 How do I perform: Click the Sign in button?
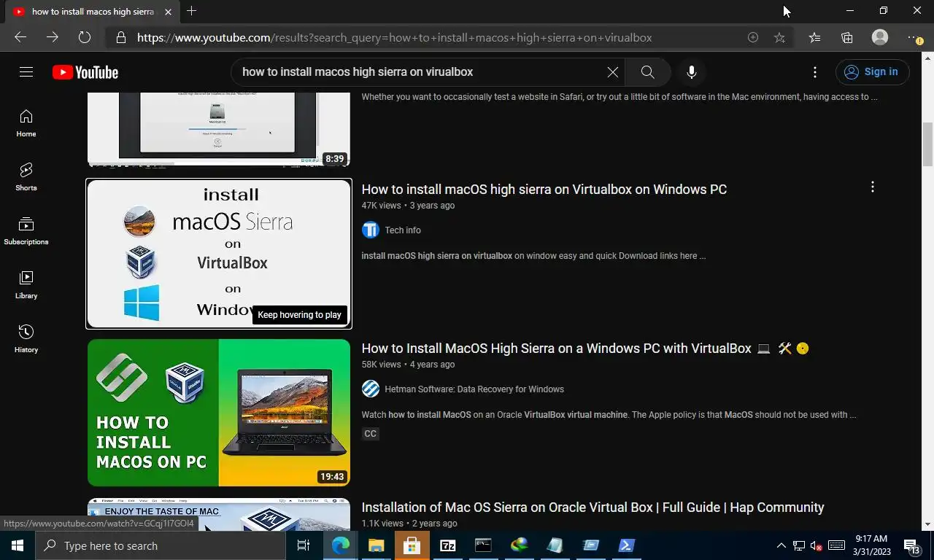pos(872,71)
